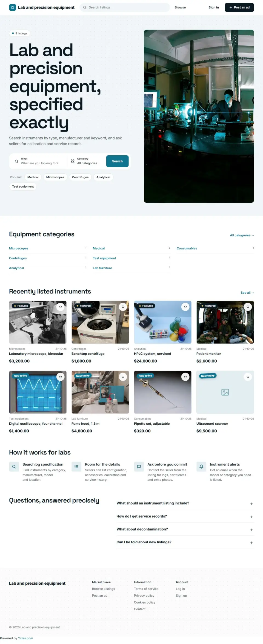
Task: Select the Centrifuges popular tag
Action: click(80, 177)
